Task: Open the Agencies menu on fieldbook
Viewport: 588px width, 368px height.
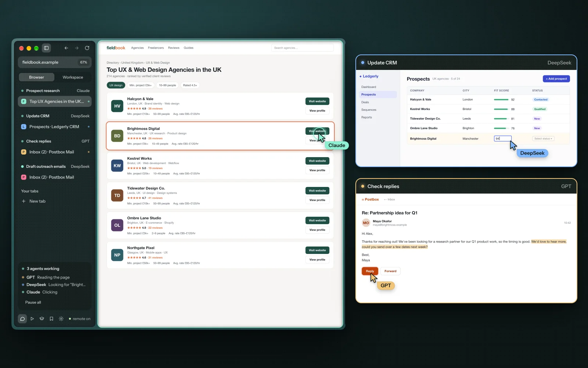Action: pyautogui.click(x=137, y=48)
